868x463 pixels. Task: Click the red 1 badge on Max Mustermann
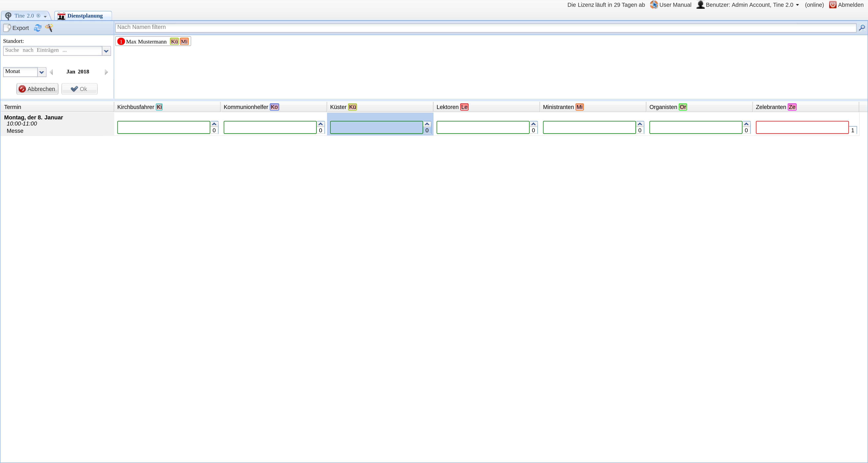[x=121, y=42]
